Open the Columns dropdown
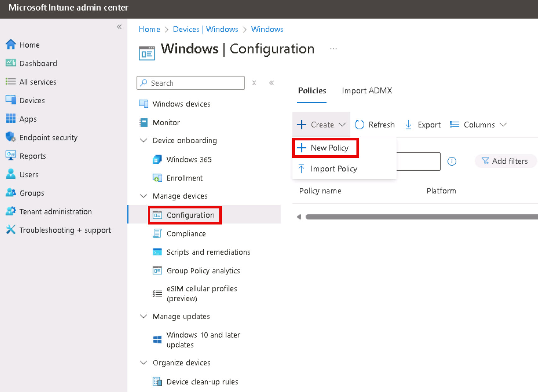Screen dimensions: 538x392 click(478, 125)
